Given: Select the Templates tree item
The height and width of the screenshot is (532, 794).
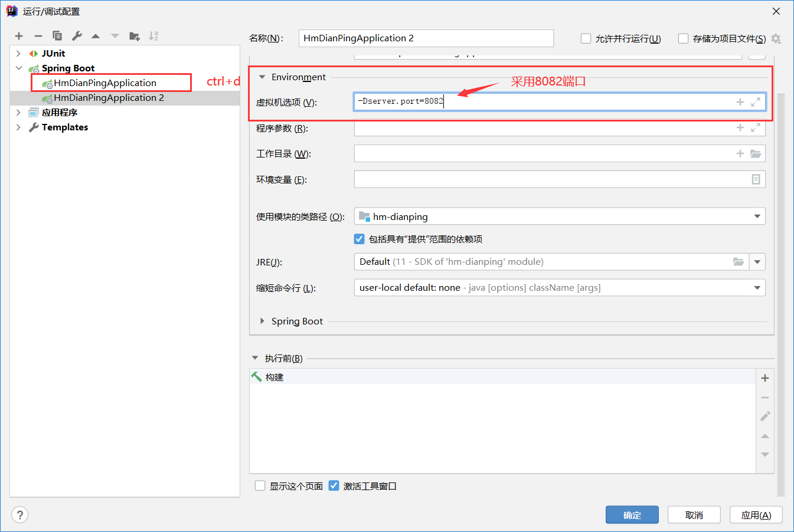Looking at the screenshot, I should point(64,127).
